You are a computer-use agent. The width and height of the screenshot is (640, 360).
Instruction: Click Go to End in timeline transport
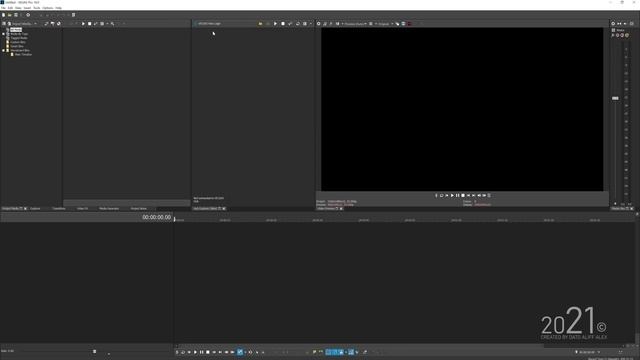(x=220, y=352)
